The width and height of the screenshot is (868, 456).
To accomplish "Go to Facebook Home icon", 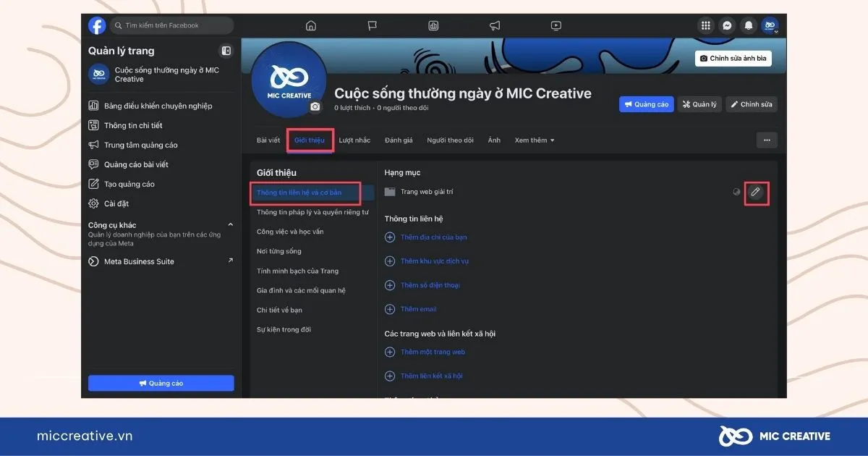I will pos(311,25).
